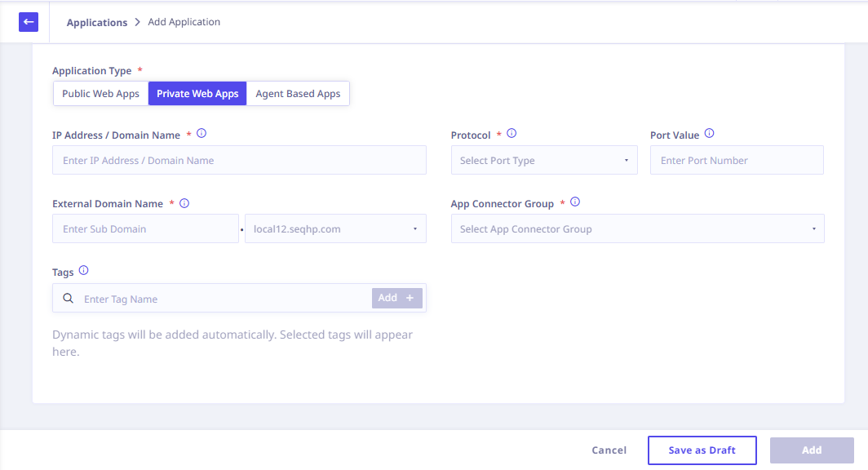
Task: Open IP Address / Domain Name info icon
Action: [201, 134]
